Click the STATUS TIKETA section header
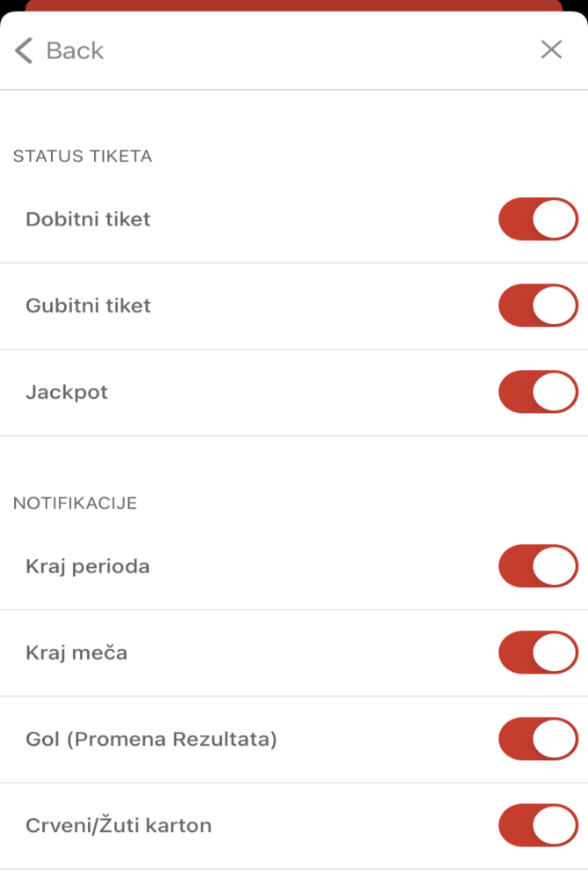 (83, 156)
